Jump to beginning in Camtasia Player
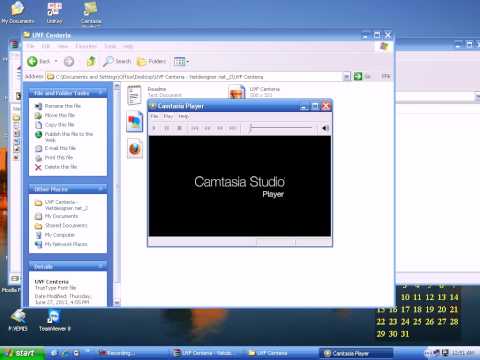The width and height of the screenshot is (480, 360). coord(195,128)
